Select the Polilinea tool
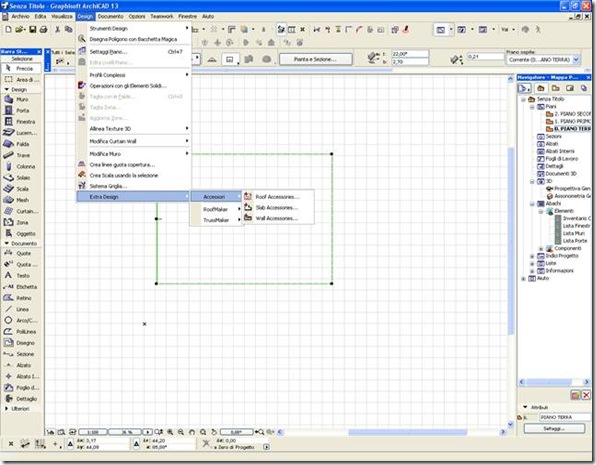Screen dimensions: 596x465 pyautogui.click(x=21, y=332)
